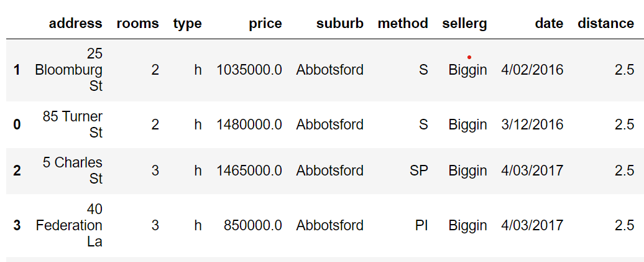Image resolution: width=644 pixels, height=262 pixels.
Task: Click the sellerg column header
Action: click(464, 24)
